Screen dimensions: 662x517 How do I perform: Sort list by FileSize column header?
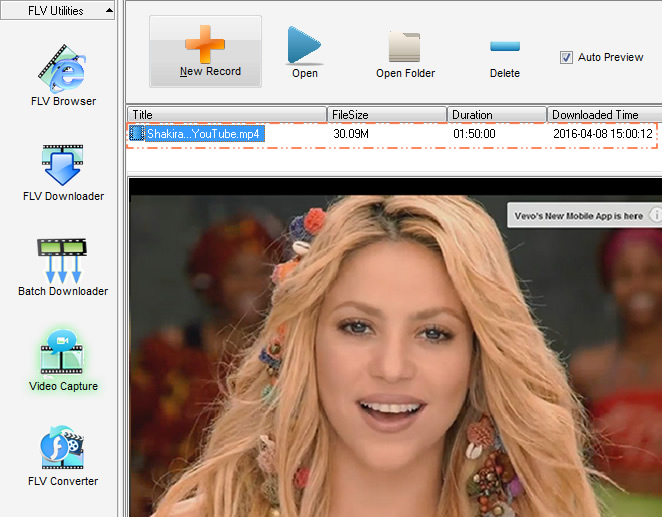click(387, 115)
